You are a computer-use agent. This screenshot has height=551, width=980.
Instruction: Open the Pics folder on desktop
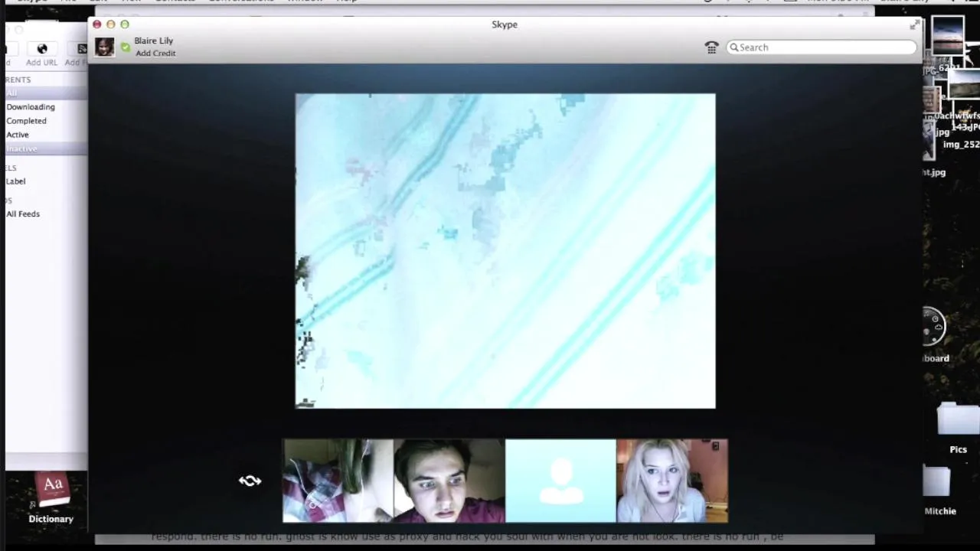coord(958,420)
